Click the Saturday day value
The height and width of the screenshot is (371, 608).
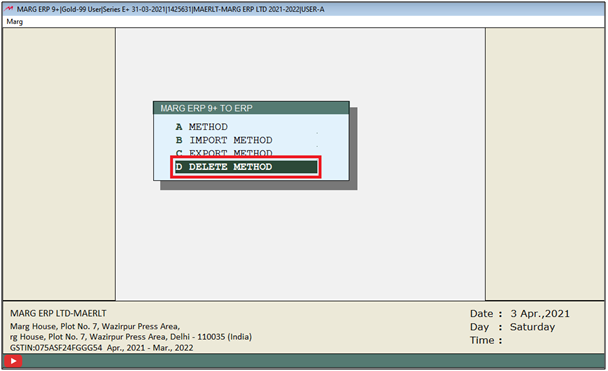532,327
